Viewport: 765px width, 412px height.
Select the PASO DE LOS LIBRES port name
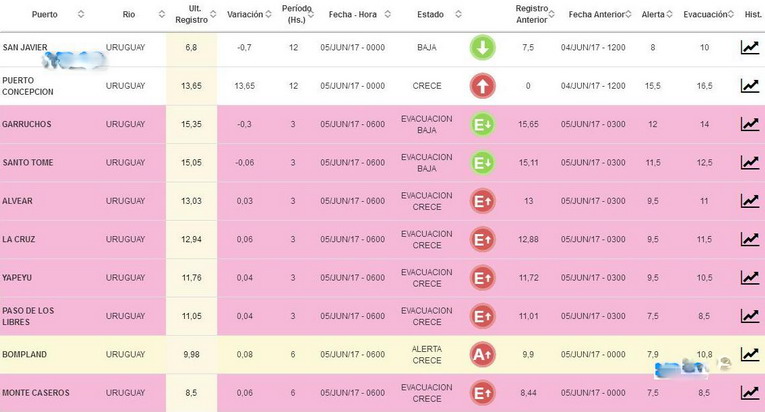tap(28, 316)
